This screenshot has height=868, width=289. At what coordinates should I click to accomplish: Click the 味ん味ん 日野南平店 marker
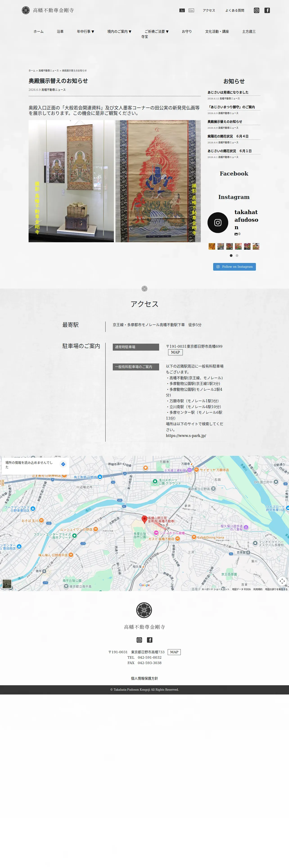[x=71, y=555]
